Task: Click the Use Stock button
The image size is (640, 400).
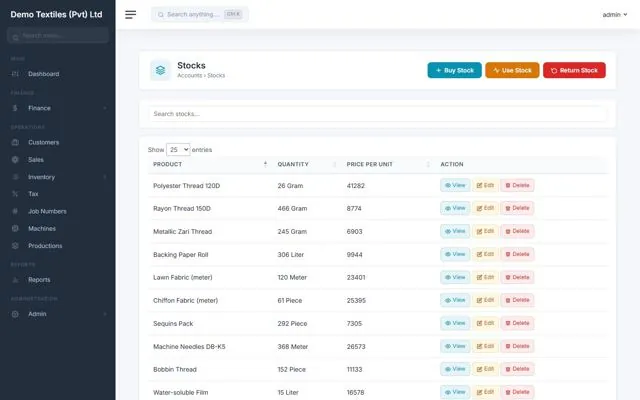Action: pyautogui.click(x=512, y=70)
